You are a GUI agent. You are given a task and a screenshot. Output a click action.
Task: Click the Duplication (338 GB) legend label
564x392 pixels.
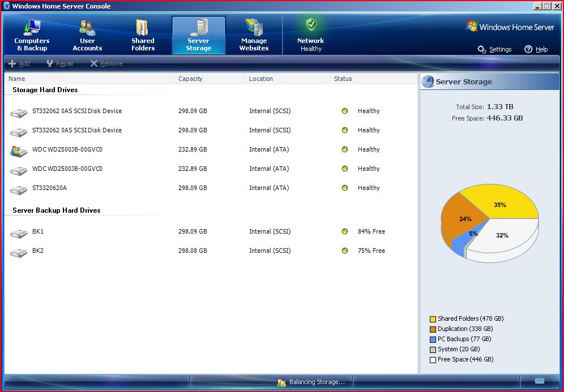465,329
